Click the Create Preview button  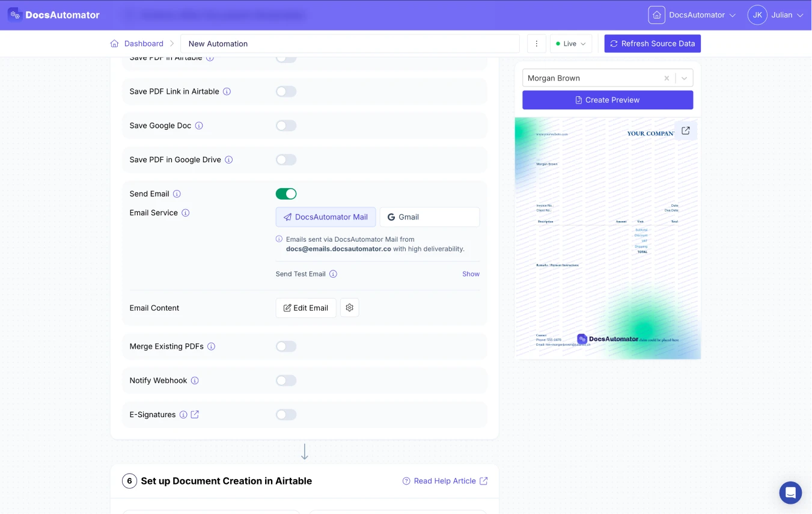point(607,100)
